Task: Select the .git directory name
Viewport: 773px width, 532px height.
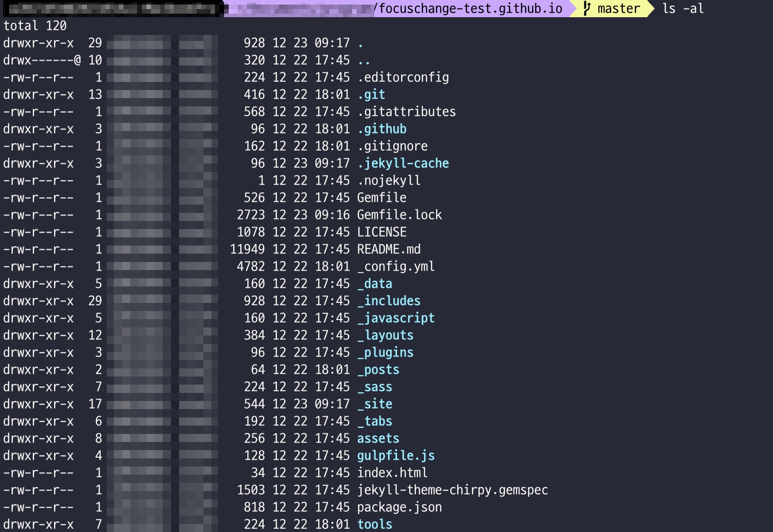Action: point(371,95)
